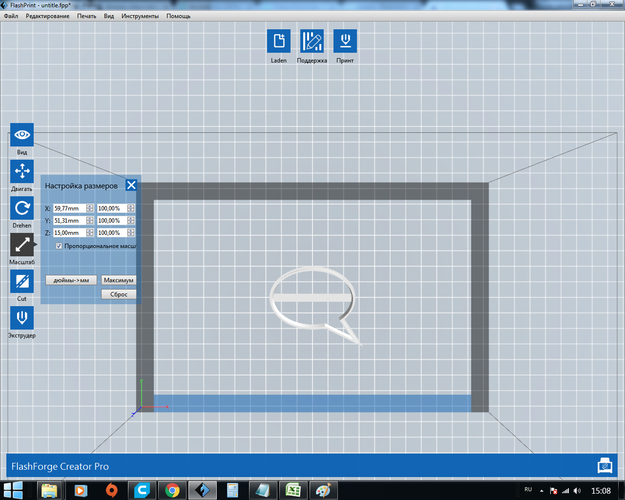Open File Explorer from taskbar

49,490
